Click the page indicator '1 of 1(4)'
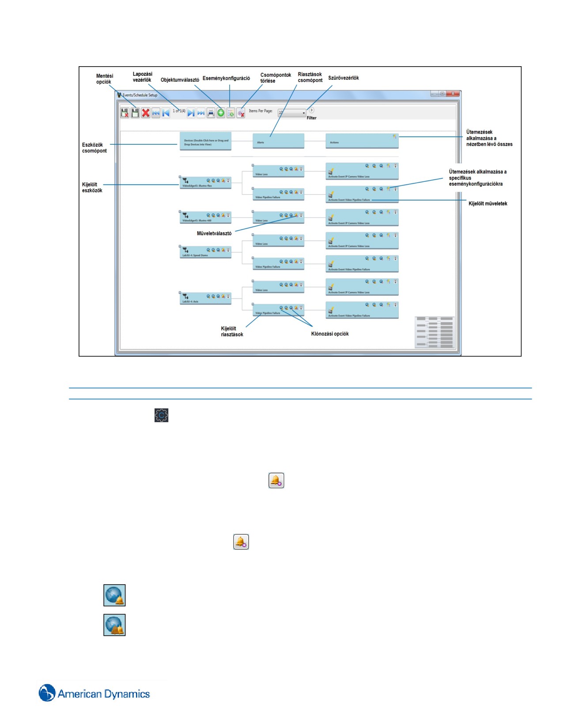The width and height of the screenshot is (563, 728). coord(179,111)
